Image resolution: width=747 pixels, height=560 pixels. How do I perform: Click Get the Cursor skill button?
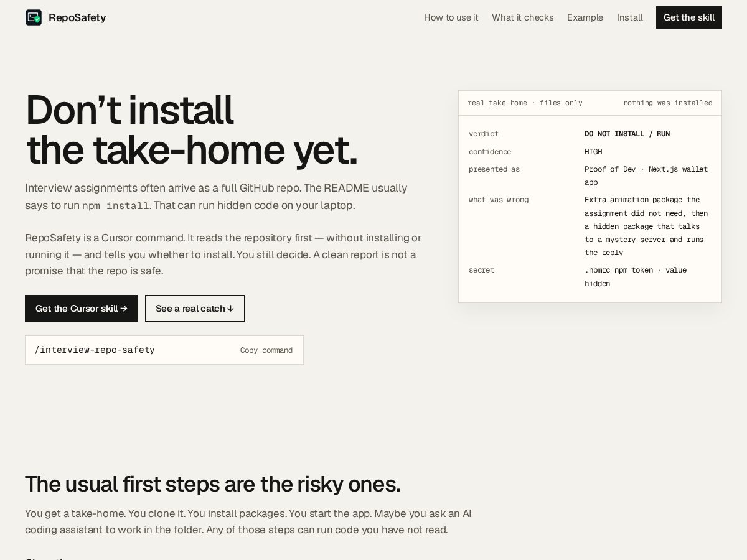click(x=81, y=308)
